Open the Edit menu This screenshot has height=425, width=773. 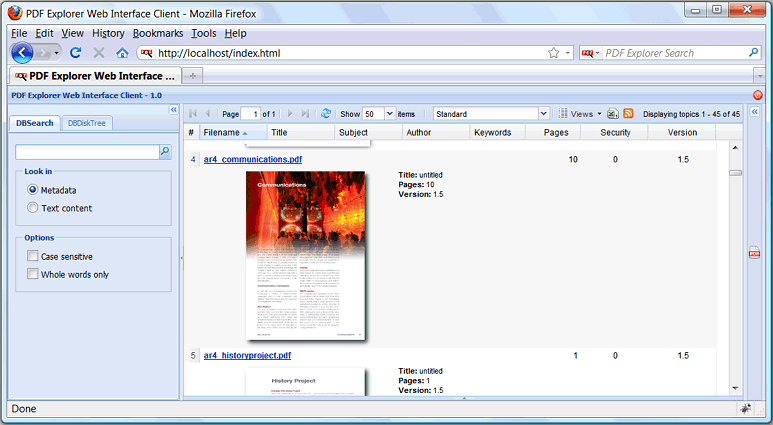point(44,33)
